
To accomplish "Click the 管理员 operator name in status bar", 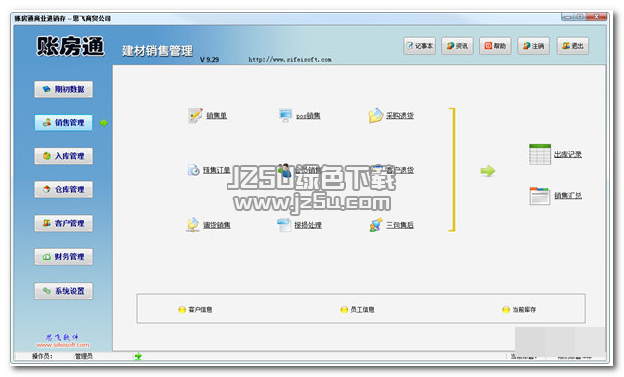I will point(84,356).
